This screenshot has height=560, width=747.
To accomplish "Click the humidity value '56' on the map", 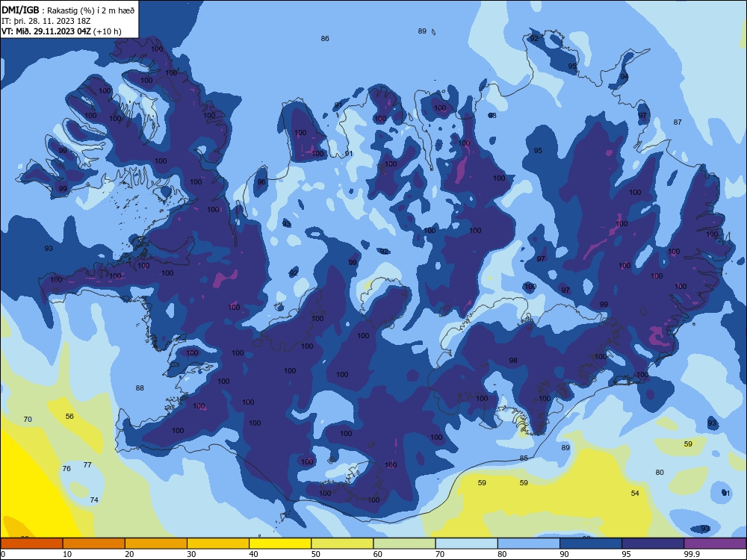I will point(69,416).
